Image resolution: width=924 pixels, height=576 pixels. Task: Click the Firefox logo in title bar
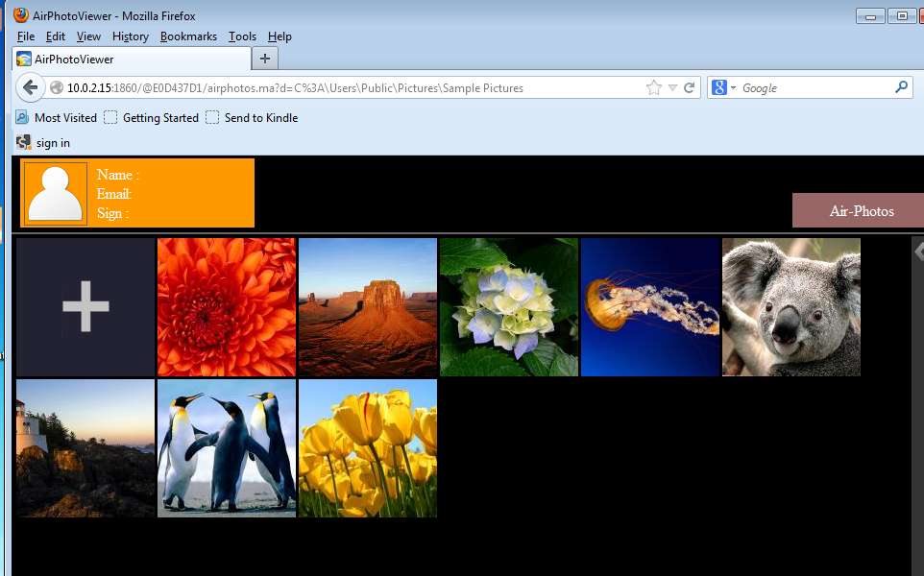coord(21,15)
